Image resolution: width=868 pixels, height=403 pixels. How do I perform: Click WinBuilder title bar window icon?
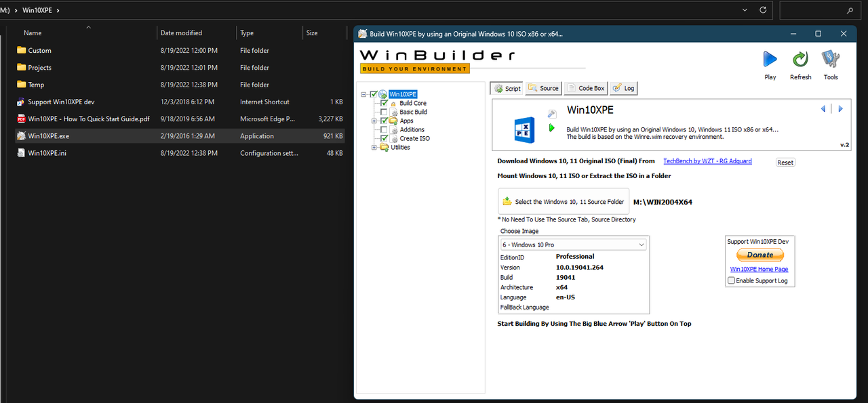click(x=363, y=33)
